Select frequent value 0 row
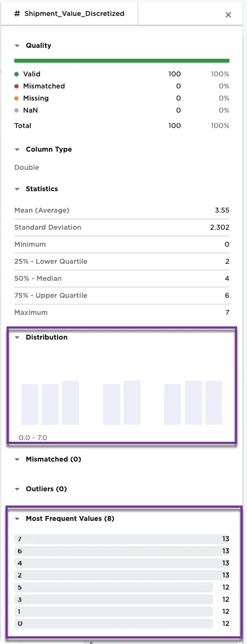The height and width of the screenshot is (644, 247). 122,624
